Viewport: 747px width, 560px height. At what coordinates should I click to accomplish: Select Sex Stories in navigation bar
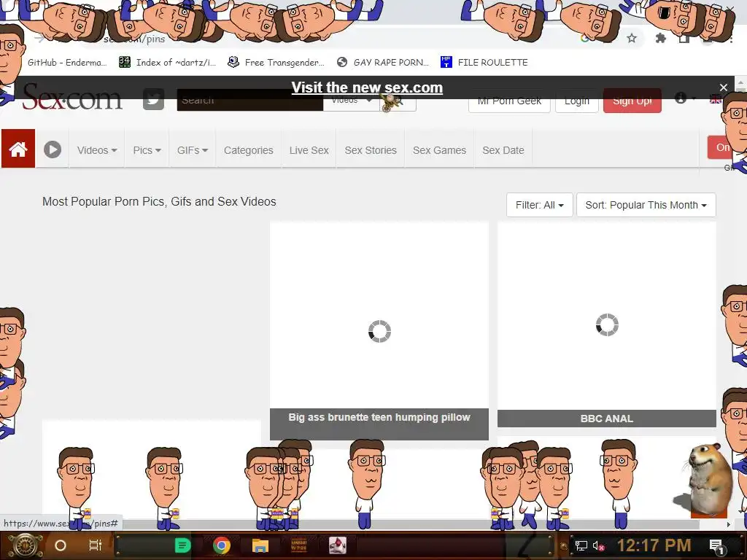pyautogui.click(x=371, y=150)
